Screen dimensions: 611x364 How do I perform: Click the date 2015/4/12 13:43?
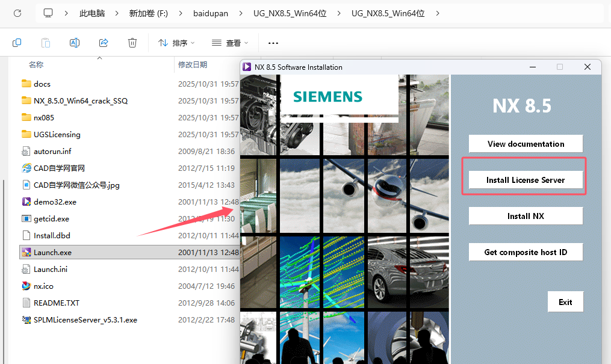[206, 185]
